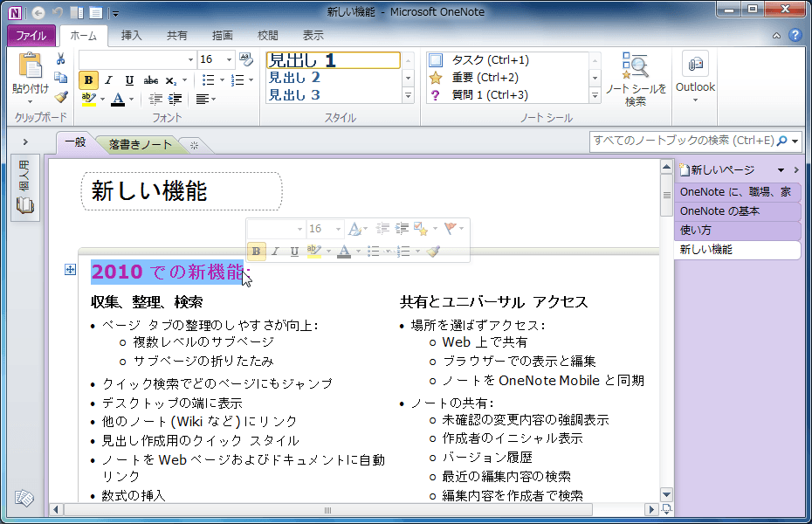The width and height of the screenshot is (812, 524).
Task: Minimize the ribbon with the caret icon
Action: (x=776, y=36)
